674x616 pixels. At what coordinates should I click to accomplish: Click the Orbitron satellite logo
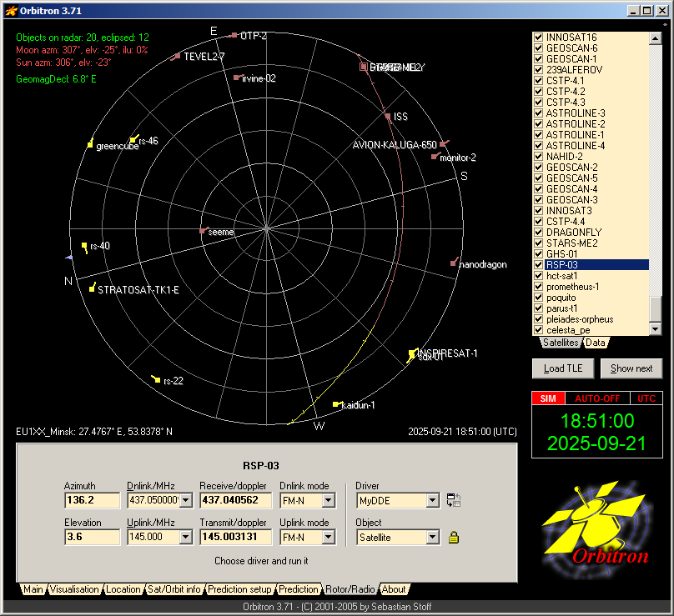pos(595,521)
